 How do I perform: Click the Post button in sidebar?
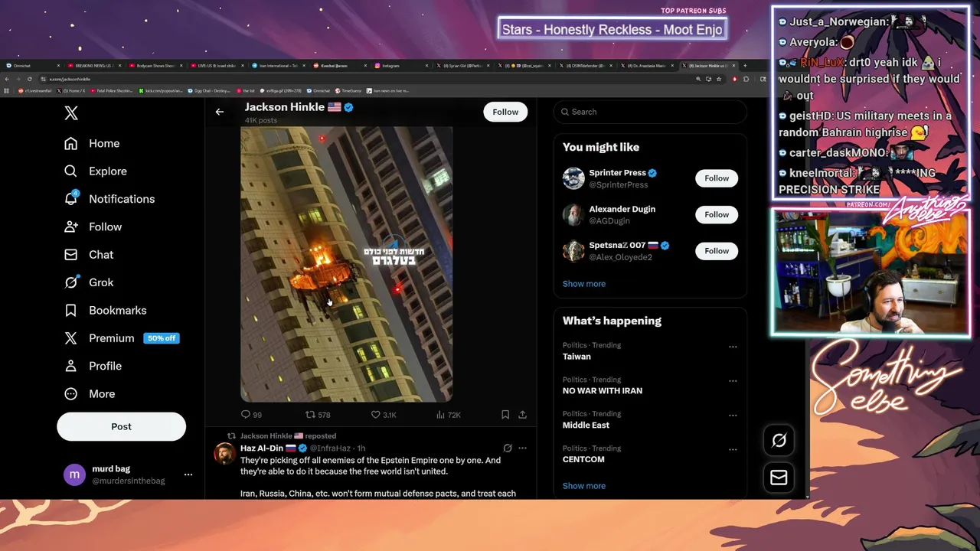121,427
